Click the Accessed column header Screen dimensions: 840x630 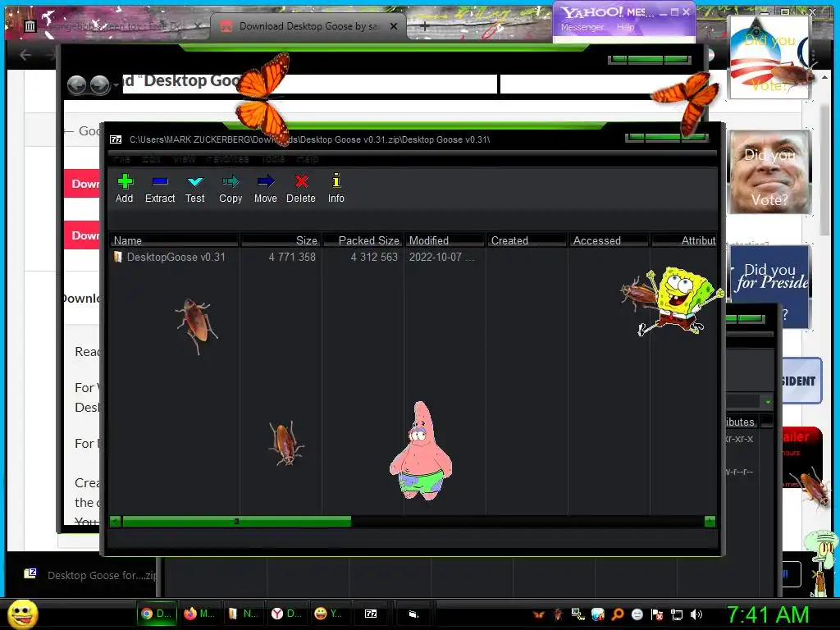(609, 240)
